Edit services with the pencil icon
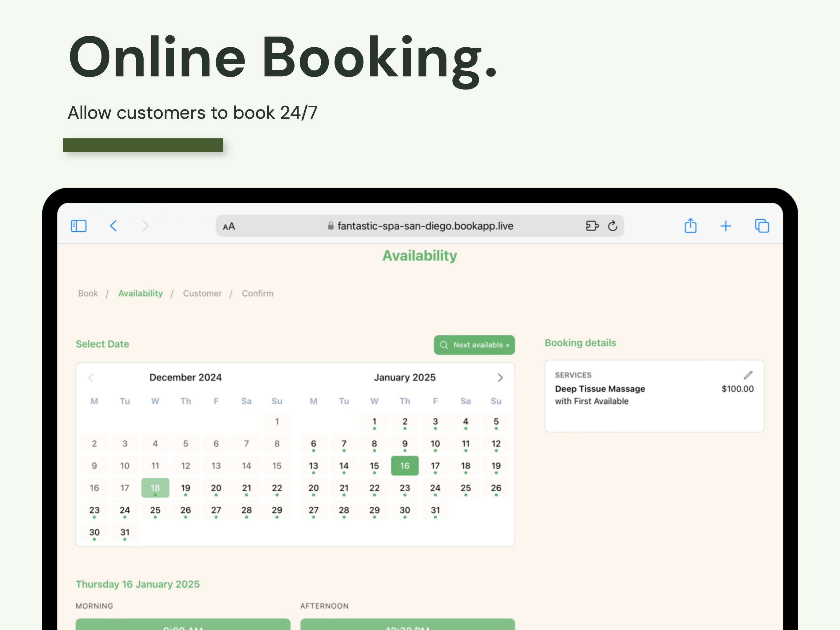The image size is (840, 630). [748, 375]
